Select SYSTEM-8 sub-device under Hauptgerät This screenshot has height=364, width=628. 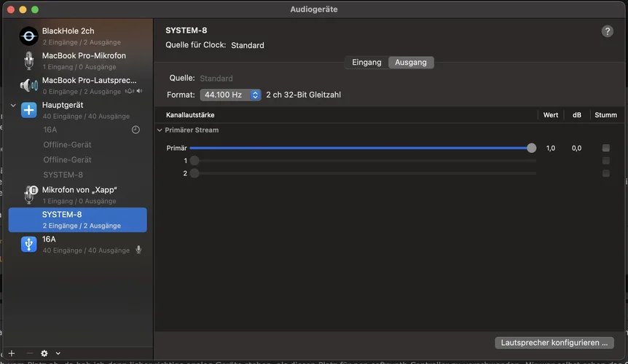coord(63,175)
